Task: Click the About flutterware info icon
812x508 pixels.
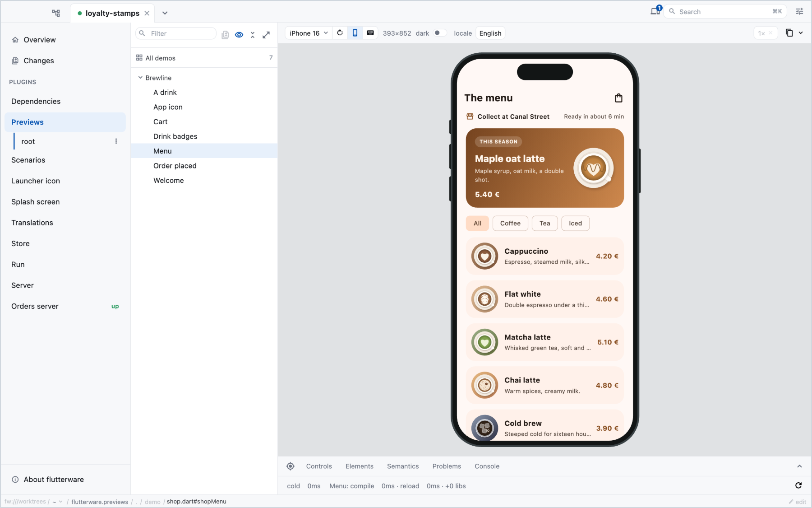Action: (15, 480)
